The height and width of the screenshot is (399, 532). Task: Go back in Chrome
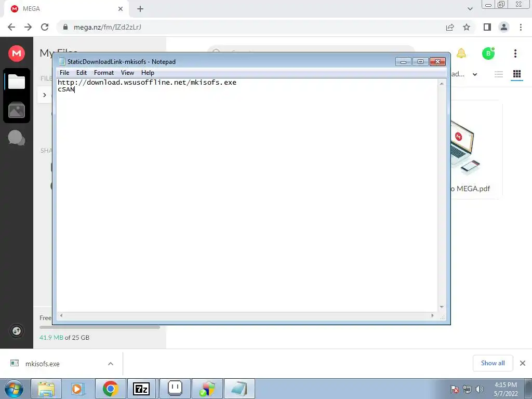click(11, 27)
